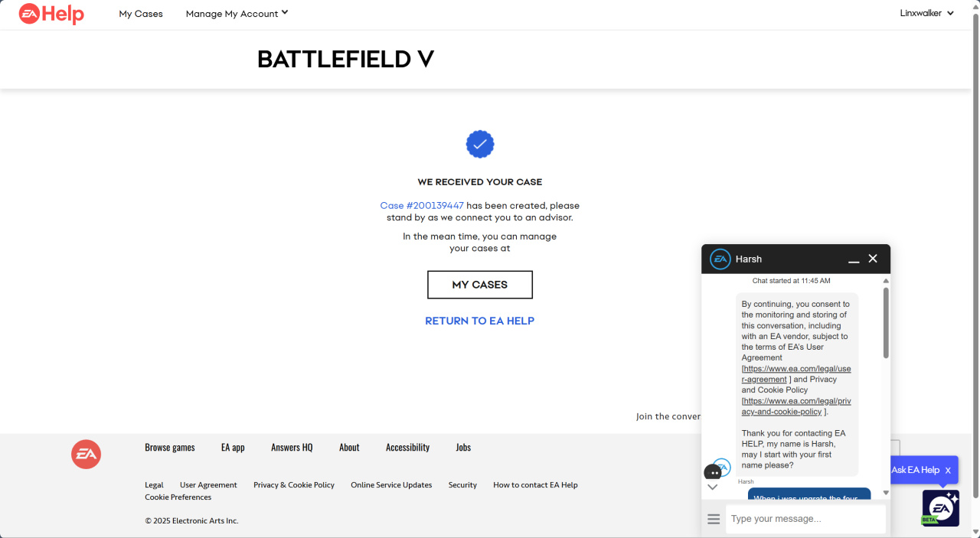Open About footer link

click(349, 448)
